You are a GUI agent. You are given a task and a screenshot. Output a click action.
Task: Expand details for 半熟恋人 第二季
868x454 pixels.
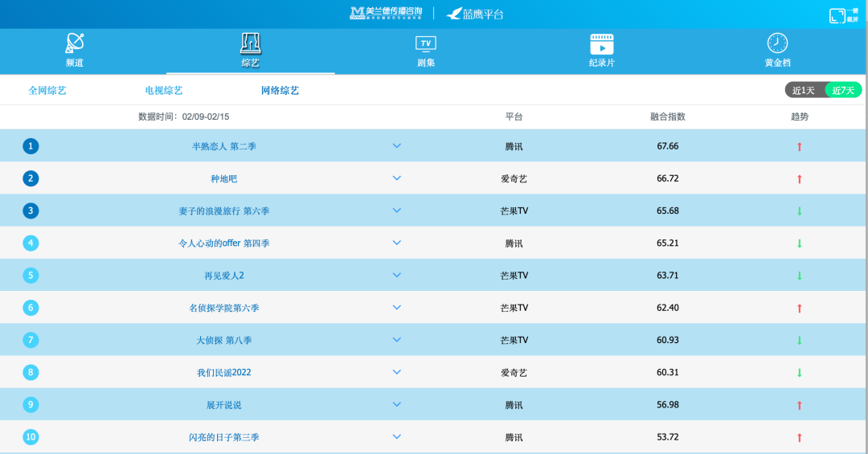[396, 145]
